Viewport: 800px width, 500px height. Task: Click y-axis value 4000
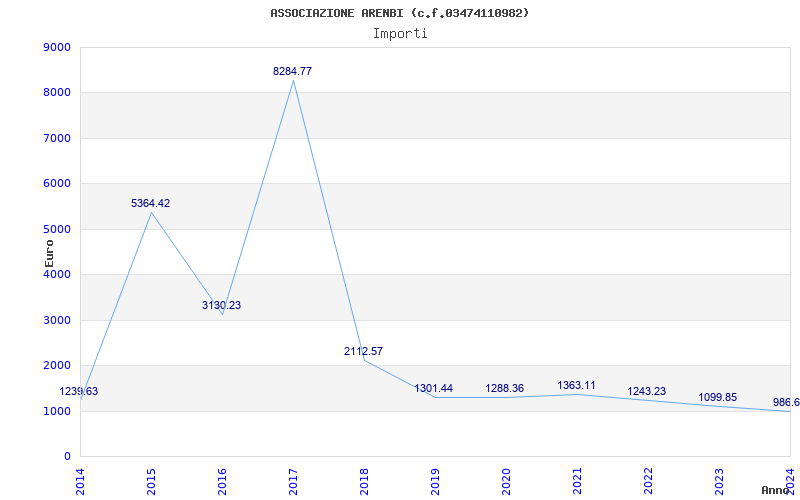point(57,274)
